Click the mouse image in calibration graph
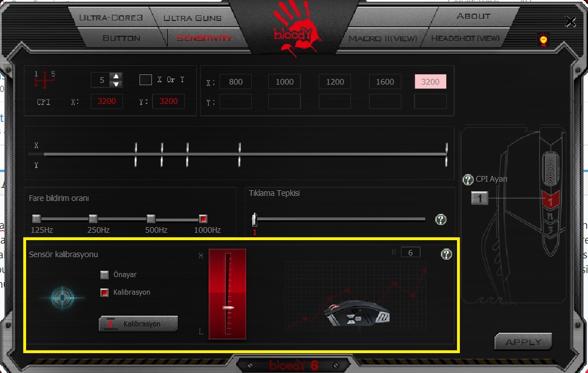 click(356, 312)
